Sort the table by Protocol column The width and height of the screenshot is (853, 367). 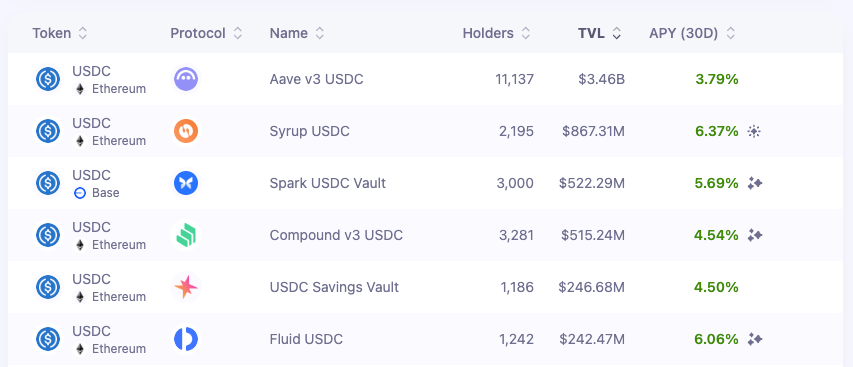coord(206,33)
